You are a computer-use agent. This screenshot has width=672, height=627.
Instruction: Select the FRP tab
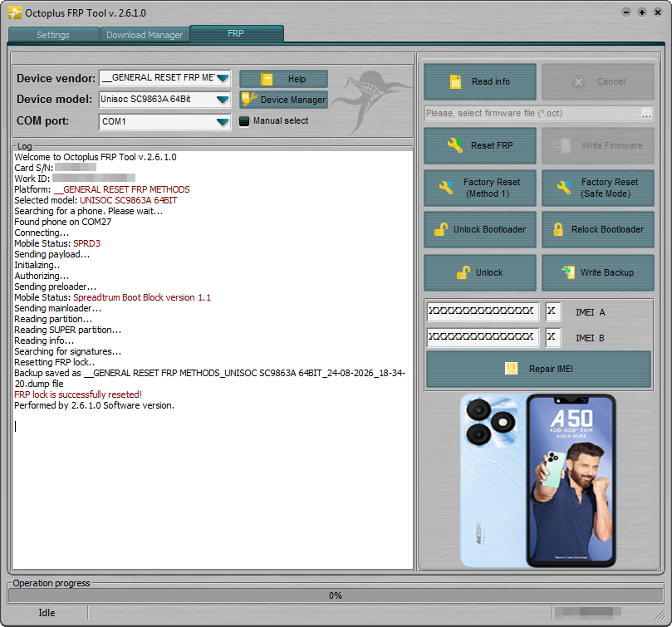coord(236,33)
